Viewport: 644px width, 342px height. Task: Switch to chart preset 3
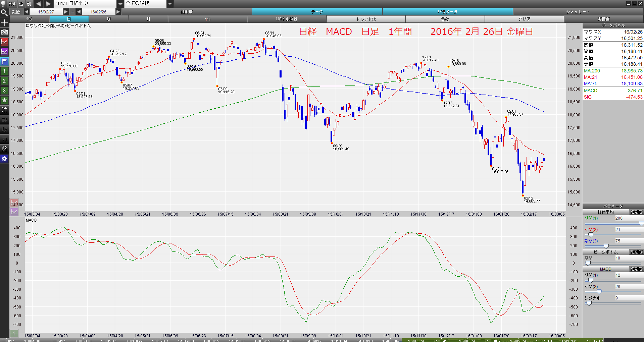(x=4, y=91)
